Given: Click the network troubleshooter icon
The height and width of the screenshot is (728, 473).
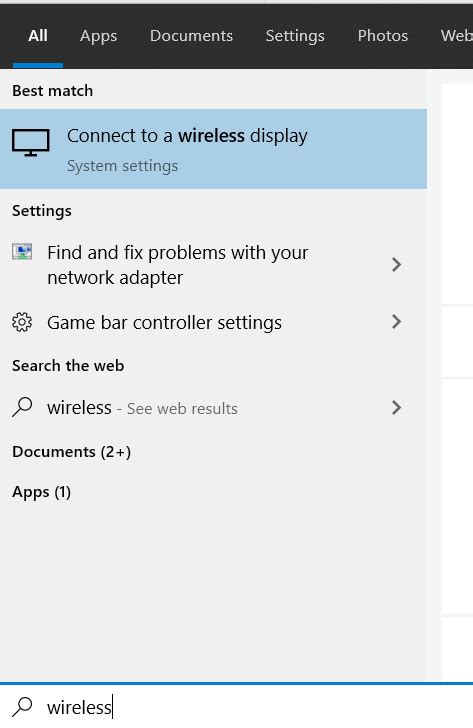Looking at the screenshot, I should click(x=22, y=252).
